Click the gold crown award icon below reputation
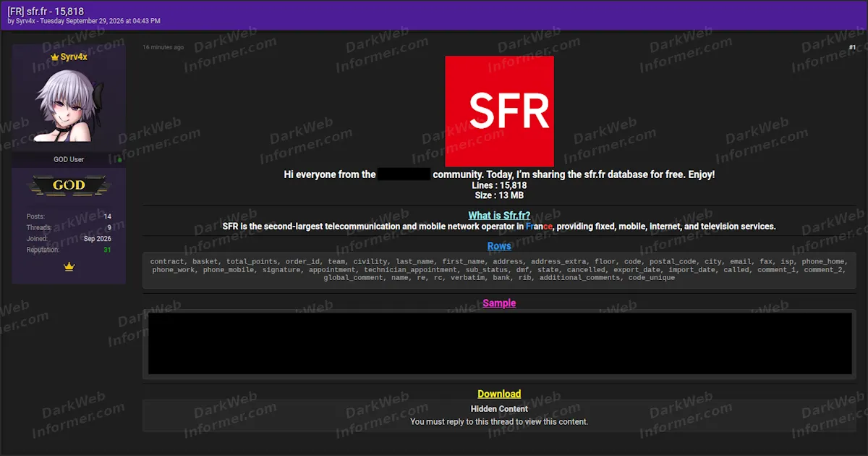868x456 pixels. [69, 267]
